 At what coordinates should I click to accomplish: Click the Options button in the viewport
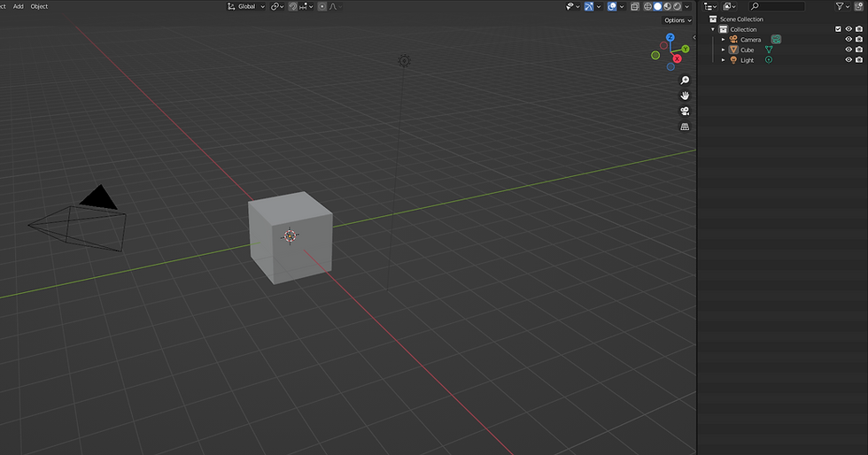(x=678, y=20)
